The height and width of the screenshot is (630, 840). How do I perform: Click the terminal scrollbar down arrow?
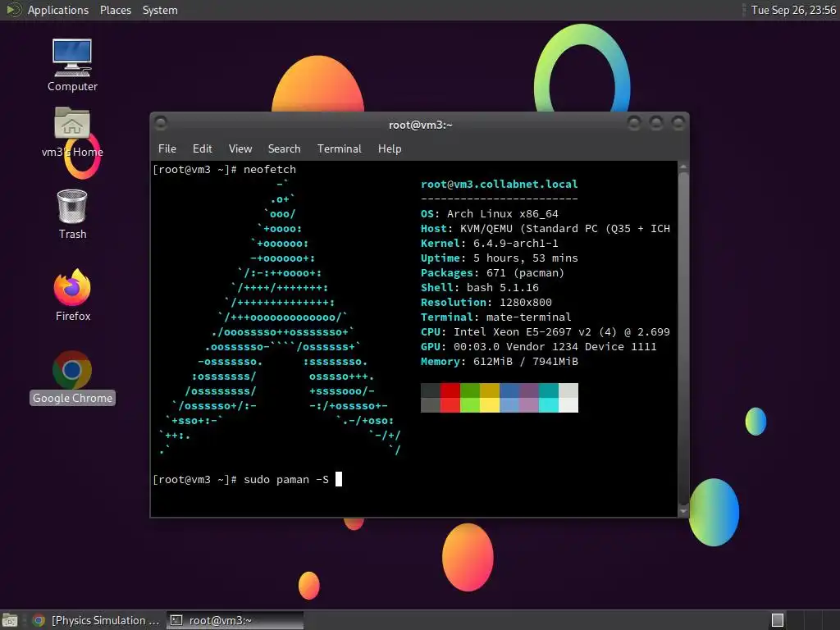coord(683,511)
